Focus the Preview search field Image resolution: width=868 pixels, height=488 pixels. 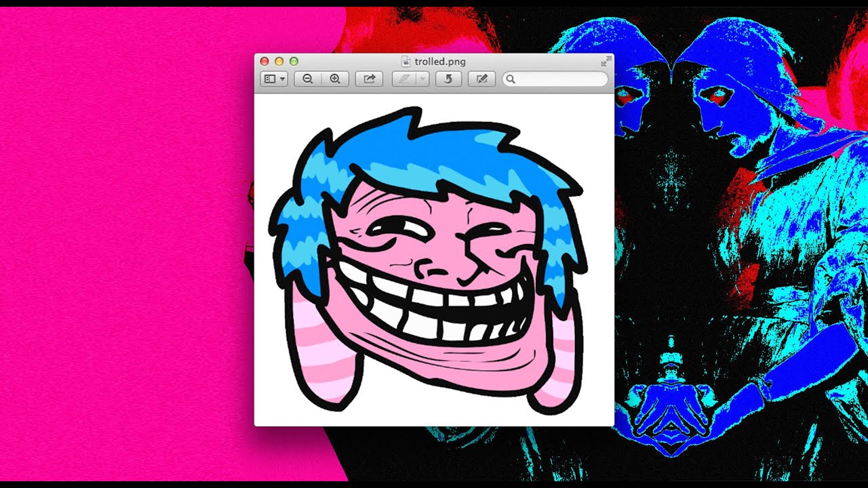click(555, 79)
